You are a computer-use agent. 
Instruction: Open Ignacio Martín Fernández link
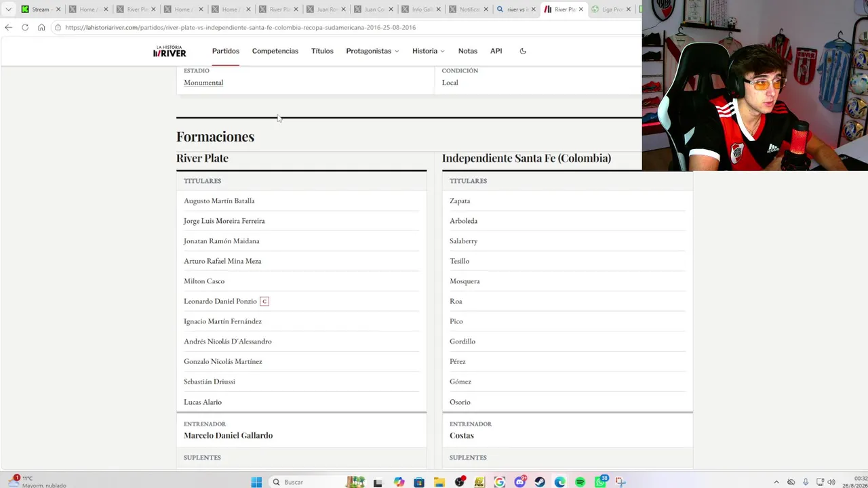(x=222, y=321)
